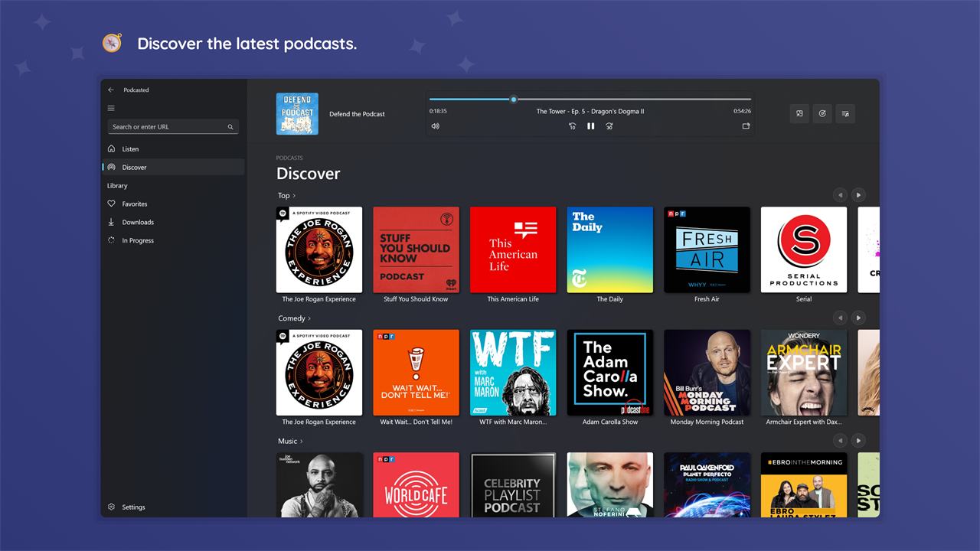Image resolution: width=980 pixels, height=551 pixels.
Task: Click the magnifier icon in the search box
Action: click(230, 127)
